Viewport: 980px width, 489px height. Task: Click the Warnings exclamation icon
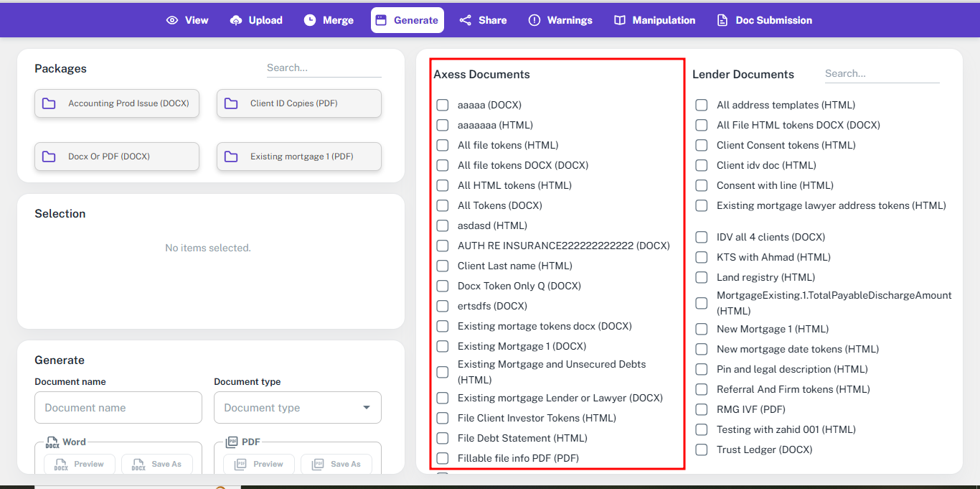point(534,20)
